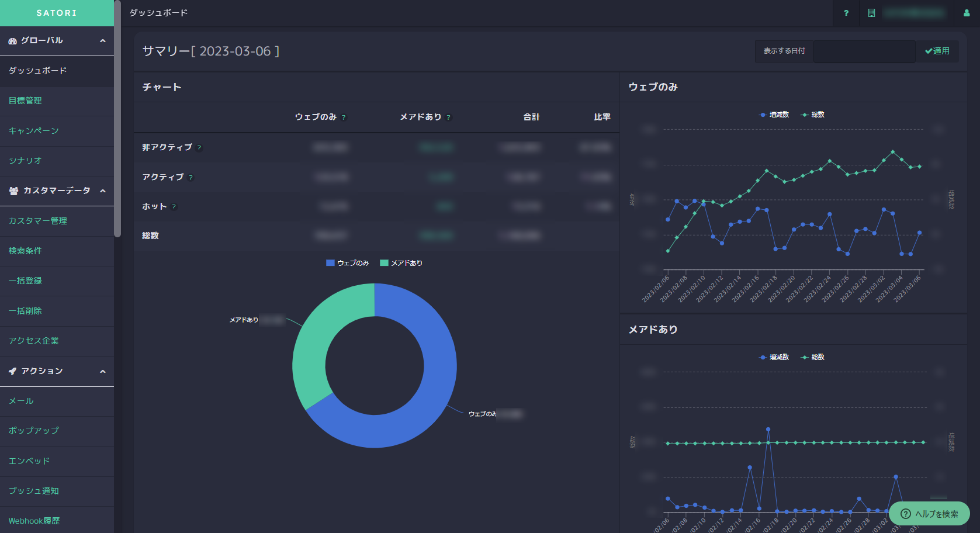Image resolution: width=980 pixels, height=533 pixels.
Task: Open キャンペーン from the sidebar
Action: click(x=34, y=131)
